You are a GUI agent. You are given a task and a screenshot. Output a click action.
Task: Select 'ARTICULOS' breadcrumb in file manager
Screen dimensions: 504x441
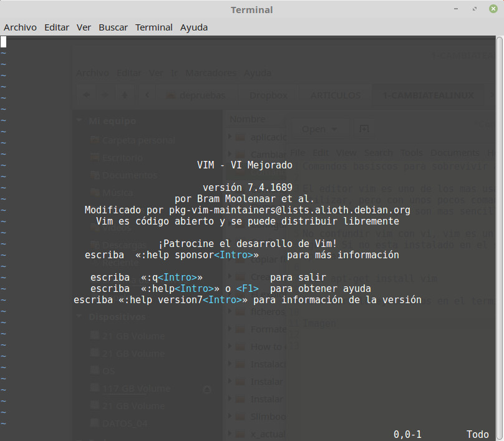coord(335,95)
